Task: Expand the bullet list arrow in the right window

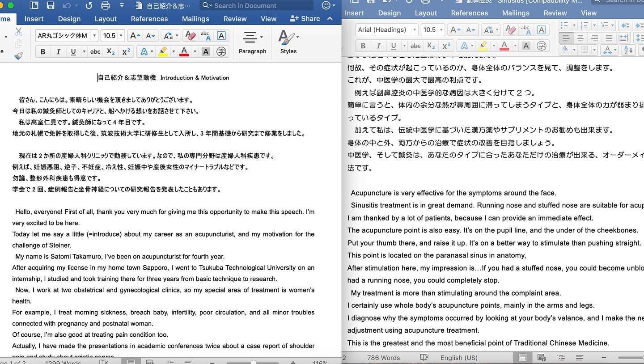Action: [x=574, y=25]
